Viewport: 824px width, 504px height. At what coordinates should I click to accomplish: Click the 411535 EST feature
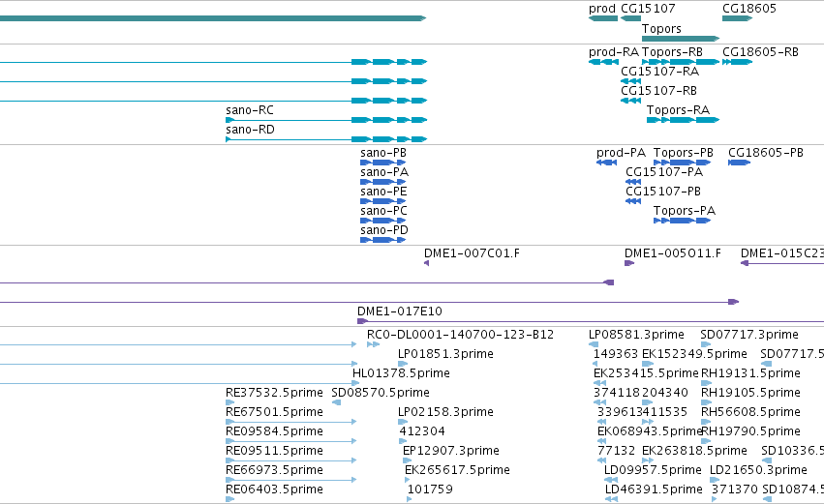click(648, 422)
